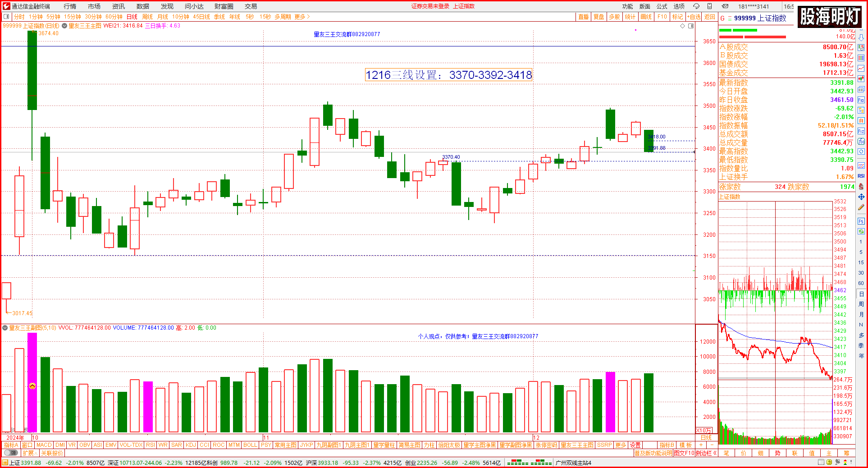Open the 资讯 menu
The height and width of the screenshot is (468, 868).
[119, 6]
